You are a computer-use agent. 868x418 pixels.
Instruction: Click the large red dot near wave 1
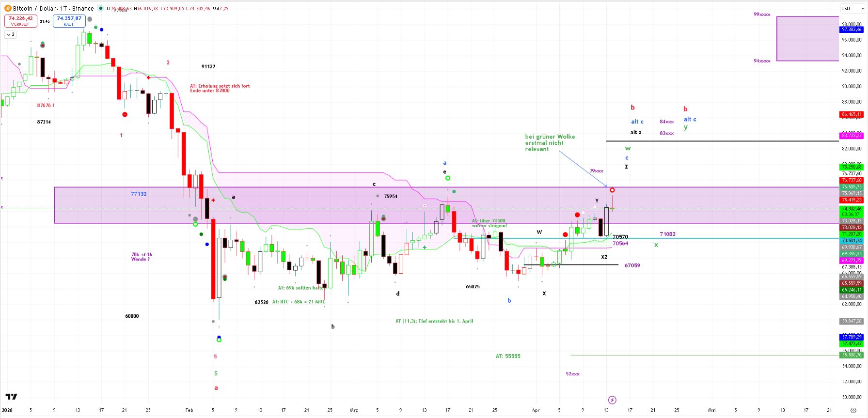pyautogui.click(x=125, y=114)
